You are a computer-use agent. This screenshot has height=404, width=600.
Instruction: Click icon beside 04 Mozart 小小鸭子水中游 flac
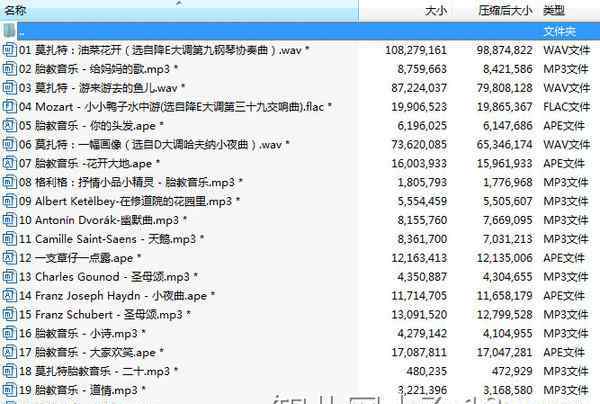point(10,106)
